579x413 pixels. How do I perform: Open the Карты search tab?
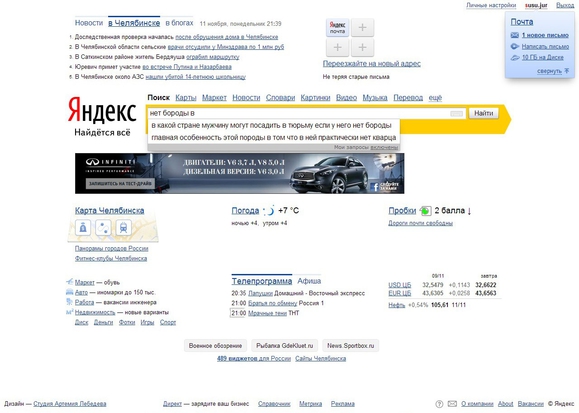(186, 98)
